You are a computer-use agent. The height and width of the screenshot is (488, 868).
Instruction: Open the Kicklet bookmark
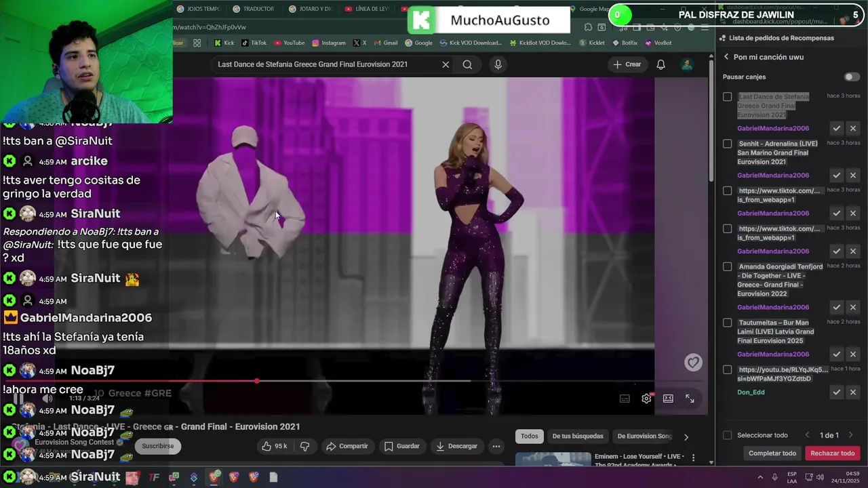[592, 43]
